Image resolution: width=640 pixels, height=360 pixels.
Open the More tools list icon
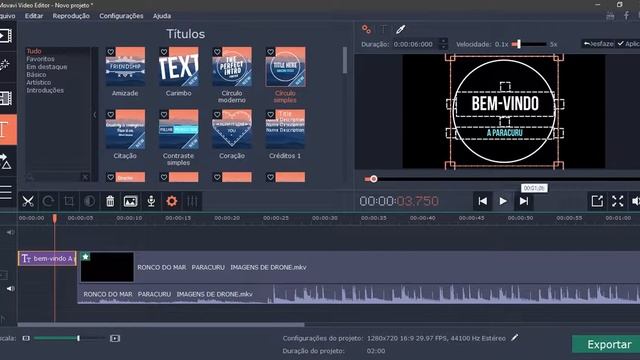point(6,192)
